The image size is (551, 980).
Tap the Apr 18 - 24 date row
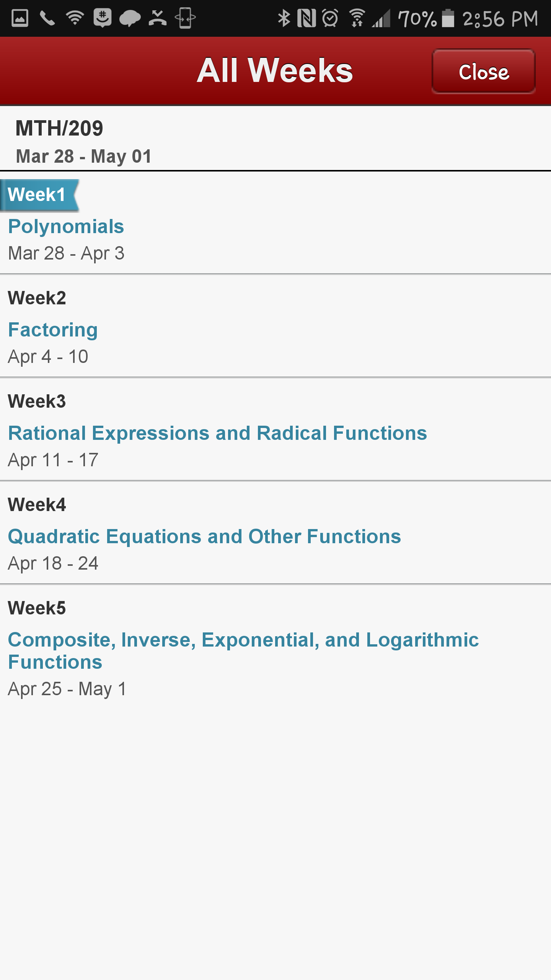point(53,563)
